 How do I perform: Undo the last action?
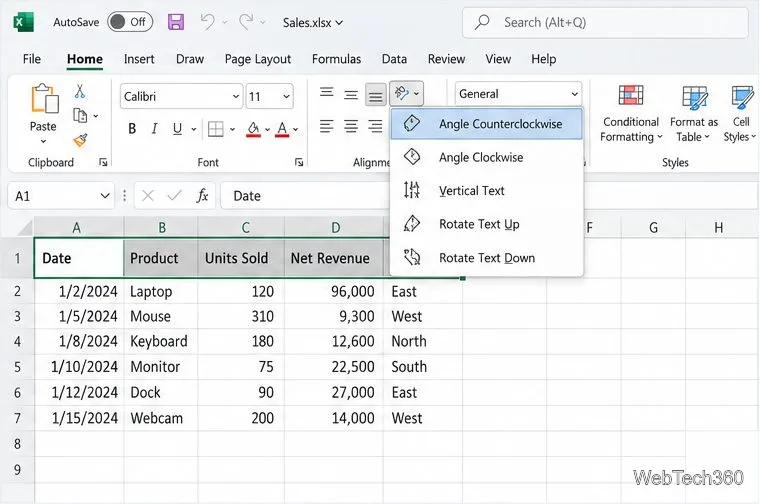pyautogui.click(x=207, y=22)
